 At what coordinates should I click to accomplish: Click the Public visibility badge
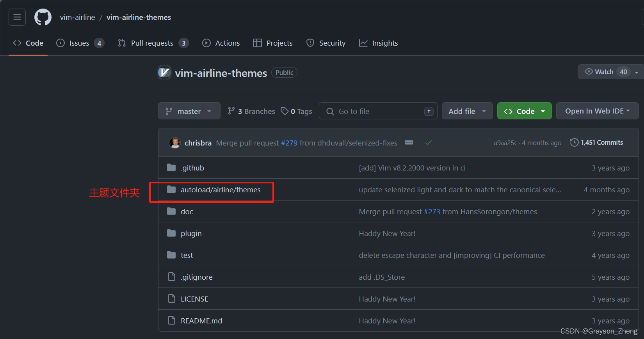click(284, 73)
